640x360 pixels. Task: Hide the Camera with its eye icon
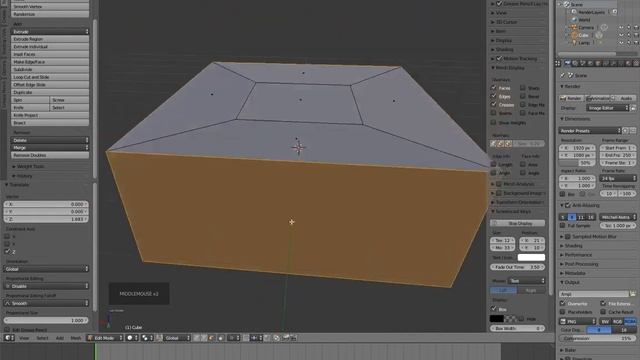621,27
